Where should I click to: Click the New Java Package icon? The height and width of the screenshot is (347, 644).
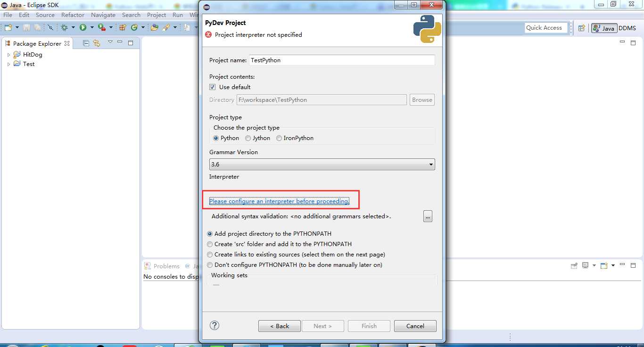tap(123, 27)
